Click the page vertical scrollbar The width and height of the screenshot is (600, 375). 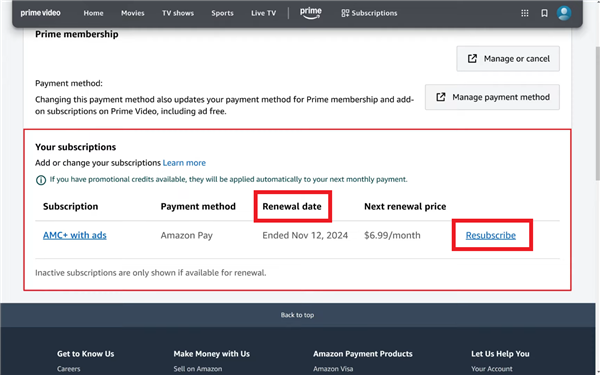pyautogui.click(x=597, y=112)
